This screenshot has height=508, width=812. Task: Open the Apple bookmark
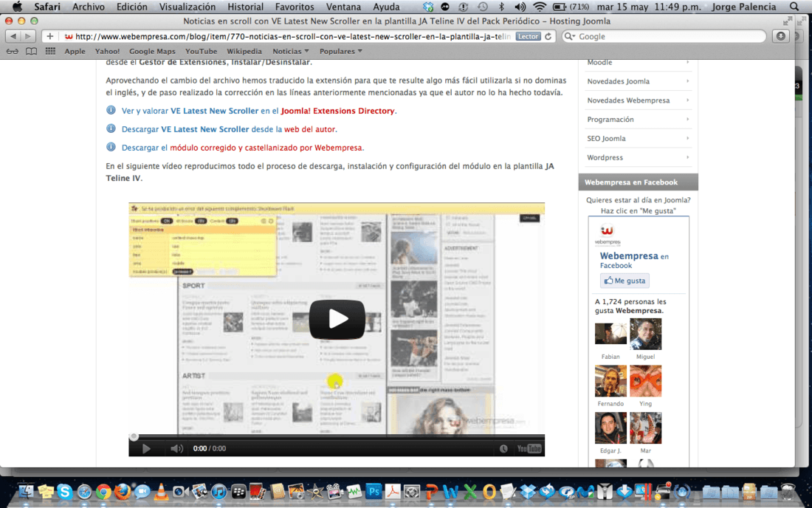pos(75,51)
